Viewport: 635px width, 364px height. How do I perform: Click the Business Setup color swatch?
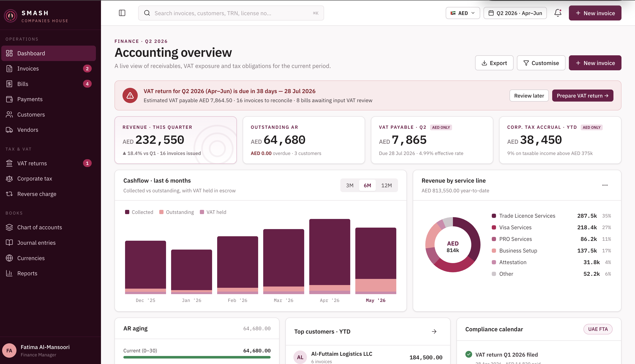494,250
